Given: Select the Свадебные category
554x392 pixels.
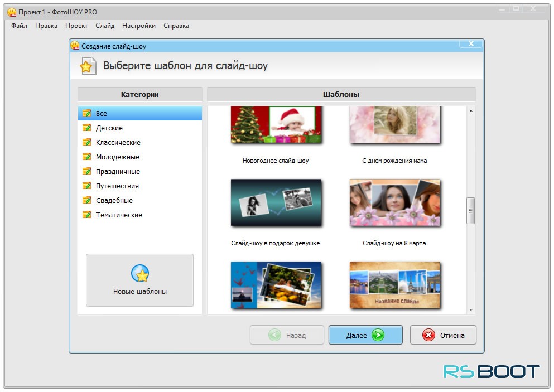Looking at the screenshot, I should coord(140,200).
